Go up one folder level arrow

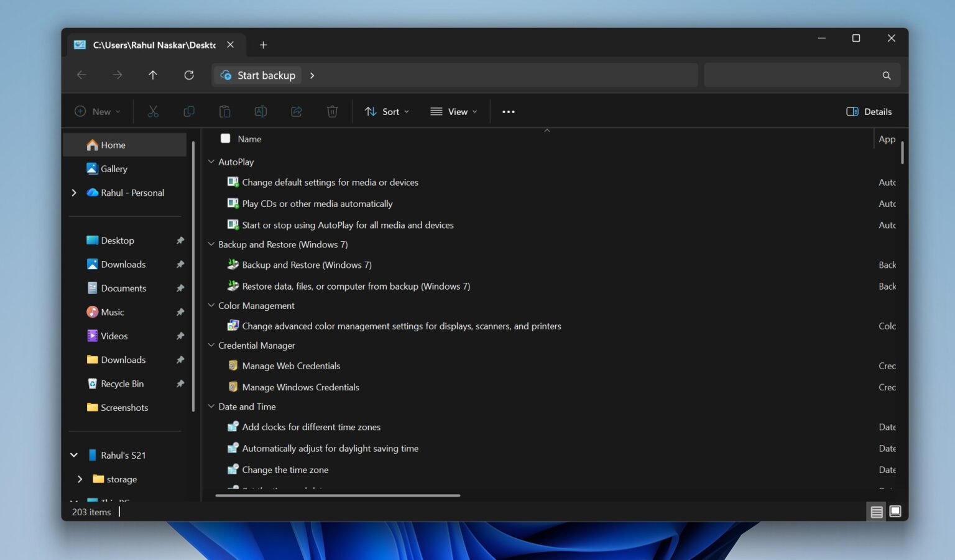[153, 75]
